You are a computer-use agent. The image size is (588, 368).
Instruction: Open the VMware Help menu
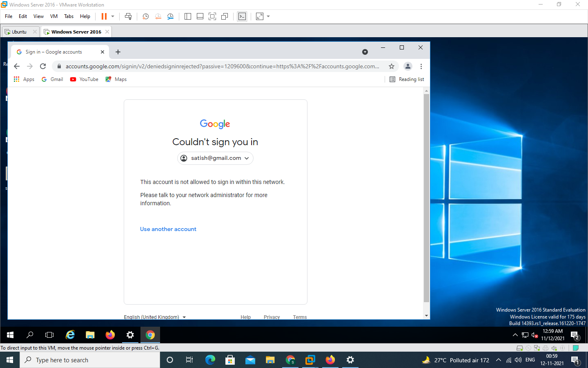(85, 16)
